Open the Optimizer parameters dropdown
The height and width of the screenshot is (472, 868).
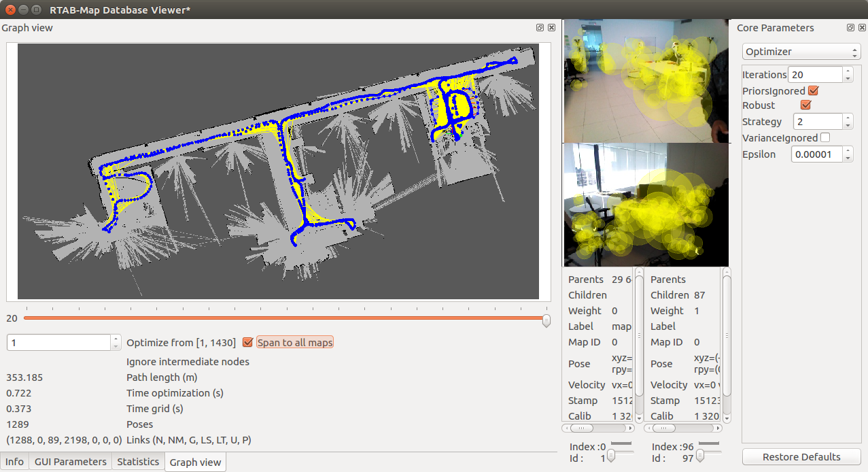coord(801,51)
